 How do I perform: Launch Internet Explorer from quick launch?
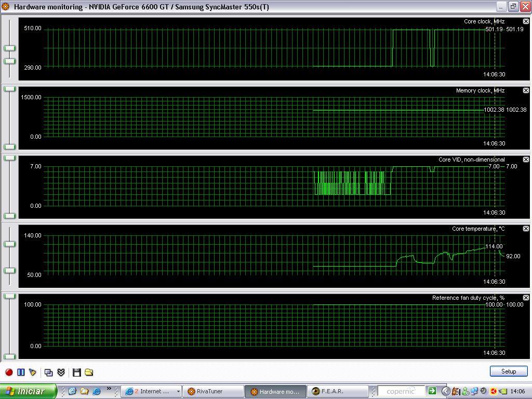pyautogui.click(x=97, y=391)
